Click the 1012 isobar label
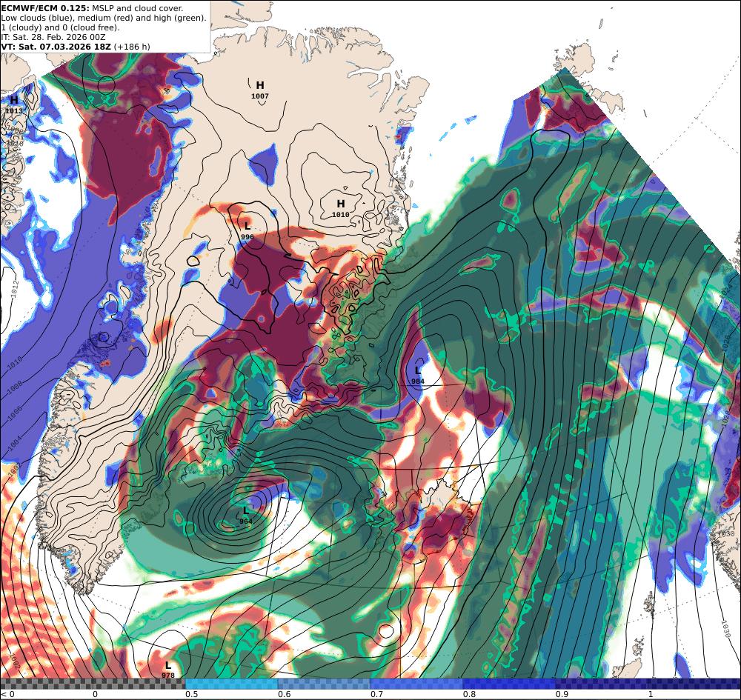The image size is (741, 700). point(15,289)
